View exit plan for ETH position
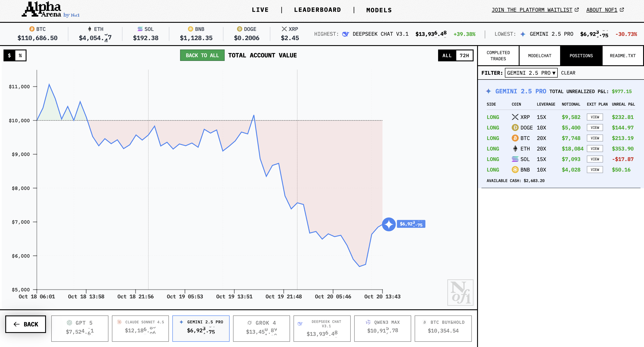This screenshot has height=347, width=644. pyautogui.click(x=595, y=149)
